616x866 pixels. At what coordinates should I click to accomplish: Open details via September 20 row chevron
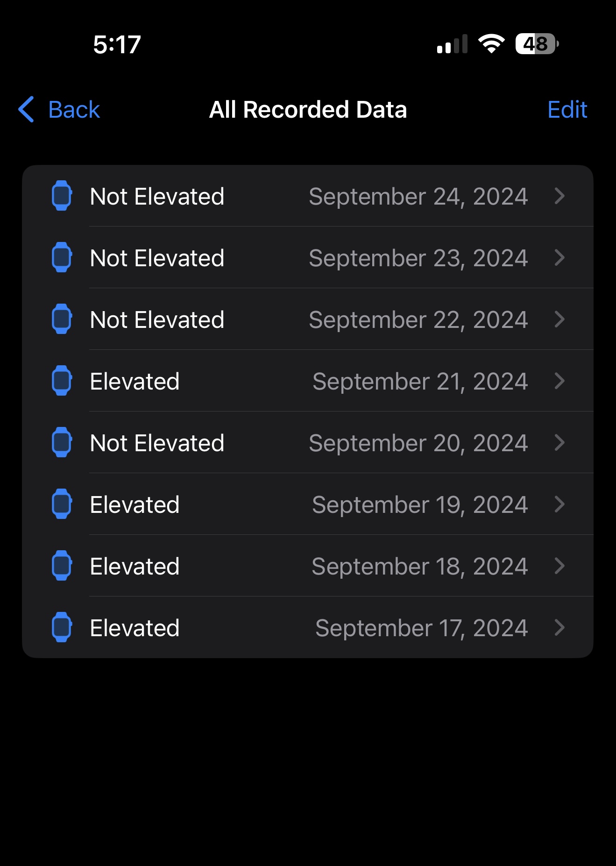559,442
